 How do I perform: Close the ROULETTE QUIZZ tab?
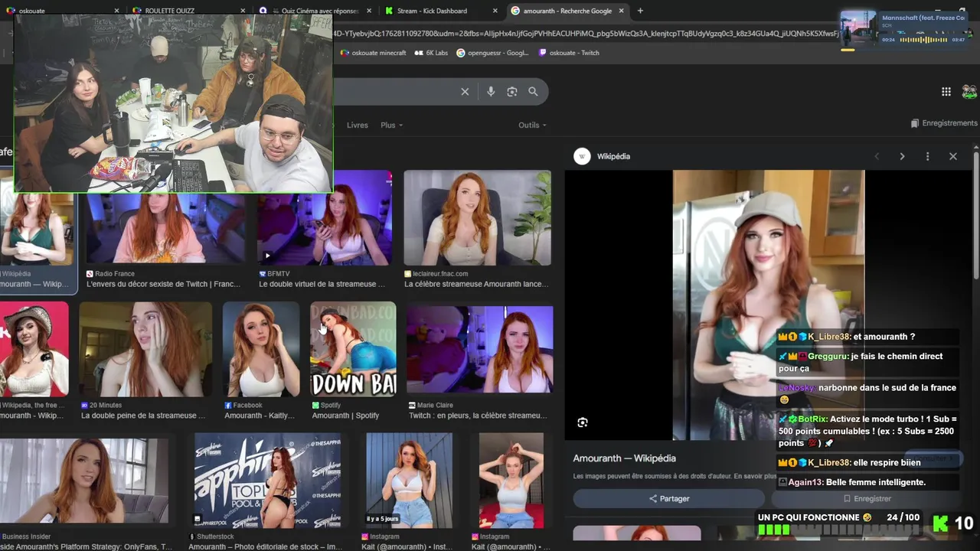click(x=243, y=11)
